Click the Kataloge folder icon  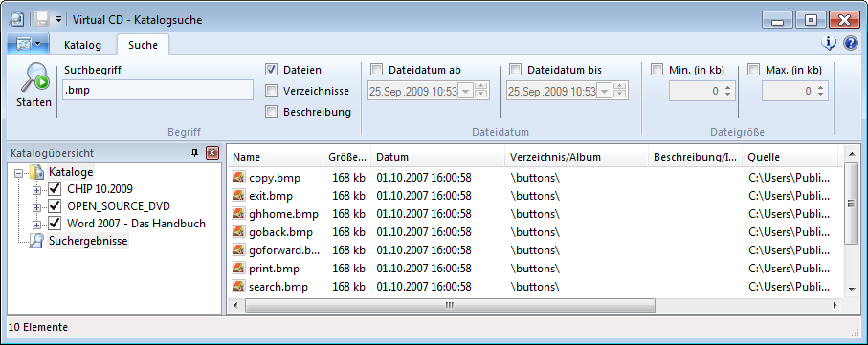[x=36, y=172]
